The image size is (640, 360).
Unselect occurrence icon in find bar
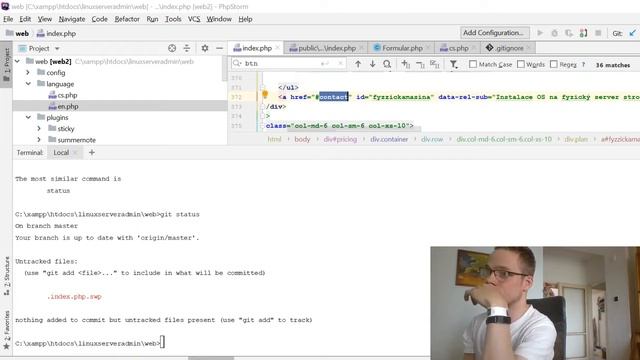click(x=420, y=64)
